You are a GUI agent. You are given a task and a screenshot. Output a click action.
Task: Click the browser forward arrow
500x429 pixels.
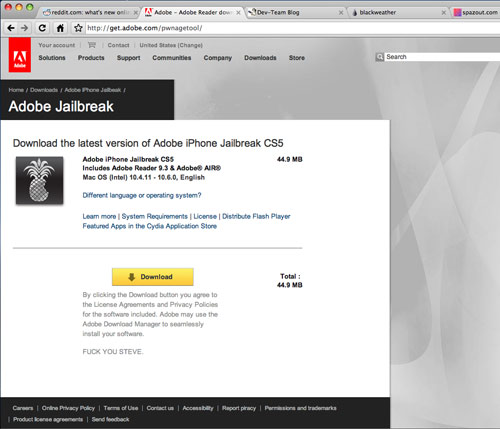pyautogui.click(x=24, y=28)
